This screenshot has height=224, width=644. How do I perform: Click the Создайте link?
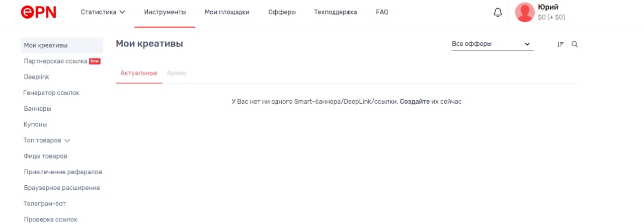tap(415, 102)
